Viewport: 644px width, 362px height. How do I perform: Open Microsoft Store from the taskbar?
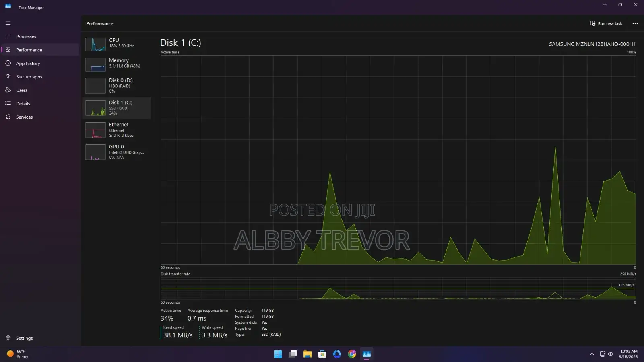coord(322,354)
